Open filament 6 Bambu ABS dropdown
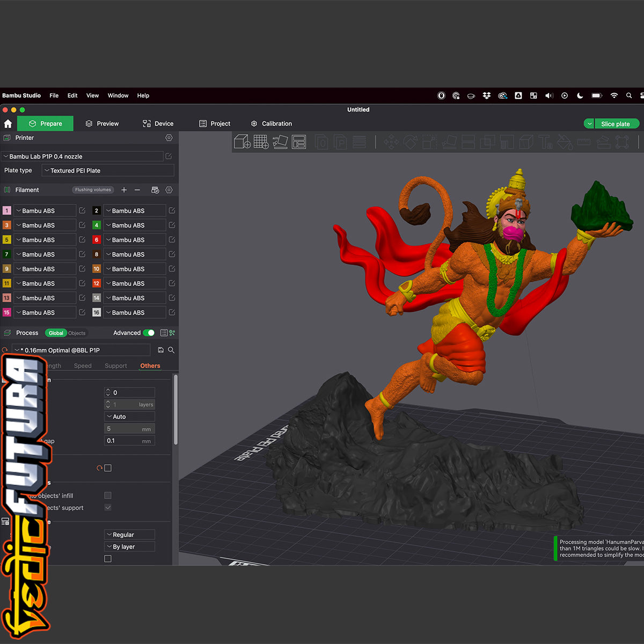 click(x=134, y=240)
